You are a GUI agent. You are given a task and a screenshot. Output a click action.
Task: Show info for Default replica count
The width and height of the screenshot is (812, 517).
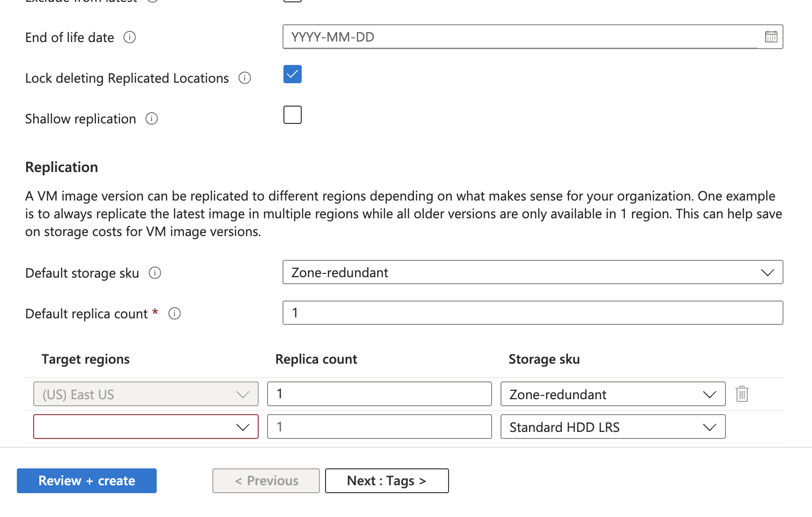(x=174, y=314)
